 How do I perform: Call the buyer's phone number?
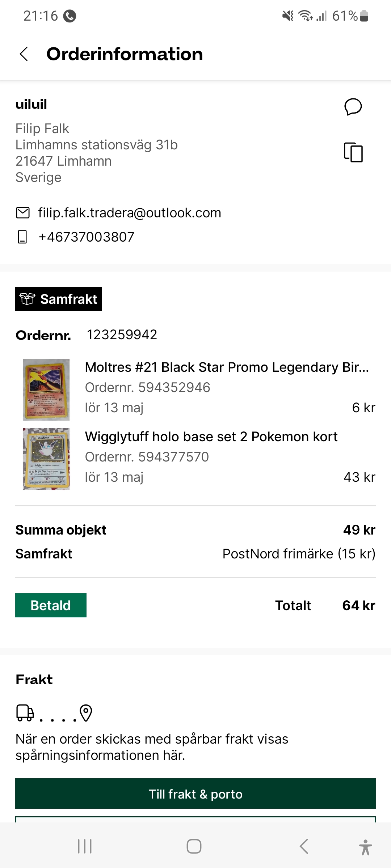(x=87, y=237)
